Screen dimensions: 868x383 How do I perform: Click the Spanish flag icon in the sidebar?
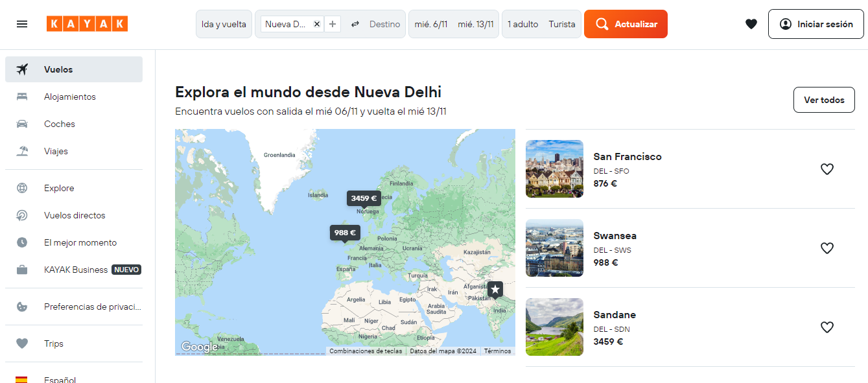point(22,379)
